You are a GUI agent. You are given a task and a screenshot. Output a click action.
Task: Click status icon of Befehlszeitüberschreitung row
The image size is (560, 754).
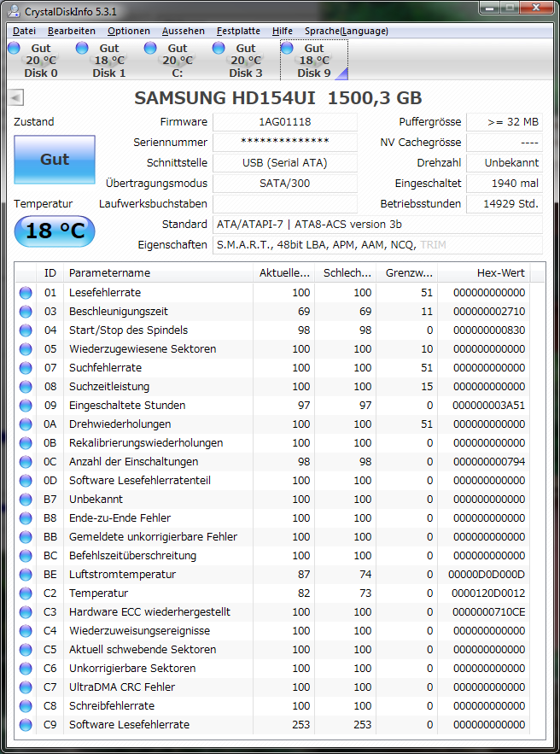click(26, 555)
